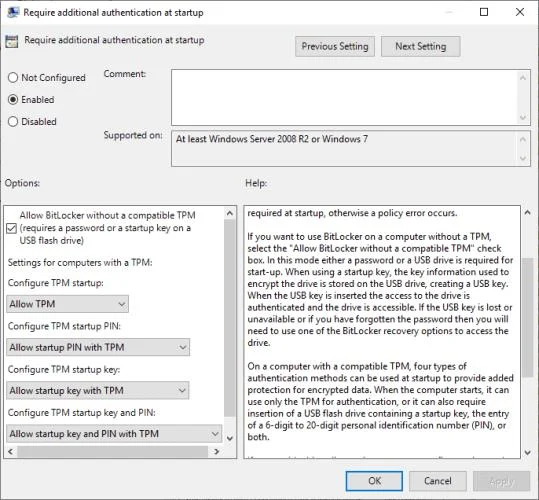Open the Configure TPM startup dropdown

point(67,304)
